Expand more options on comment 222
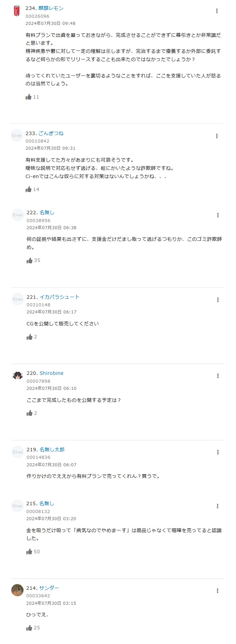 pyautogui.click(x=218, y=215)
